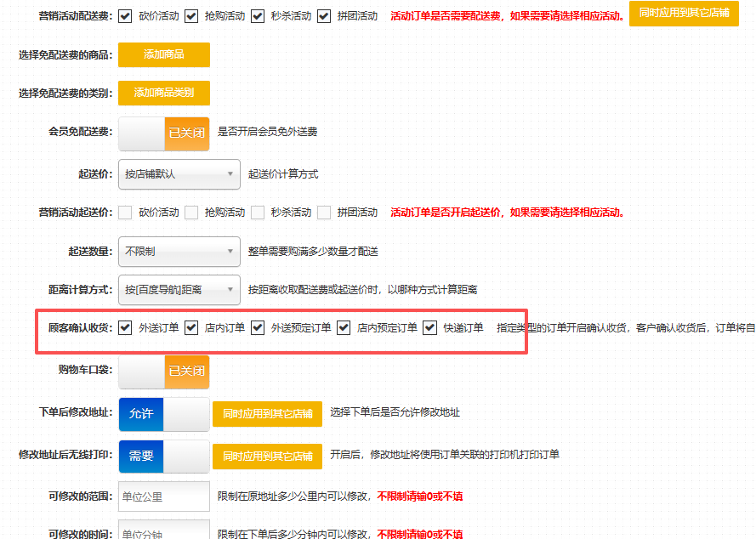The image size is (756, 539).
Task: Uncheck 店内预定订单 under 顾客确认收货
Action: 344,328
